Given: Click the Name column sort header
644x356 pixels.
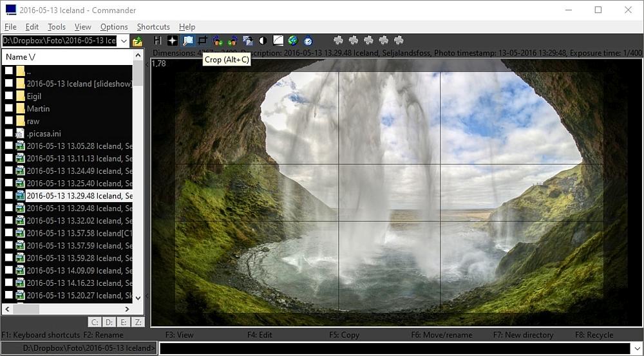Looking at the screenshot, I should point(68,57).
